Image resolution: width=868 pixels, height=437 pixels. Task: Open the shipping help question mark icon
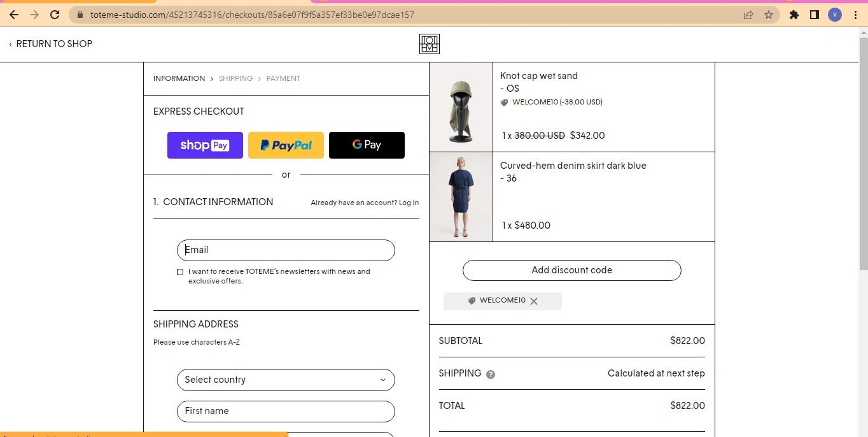[x=491, y=375]
